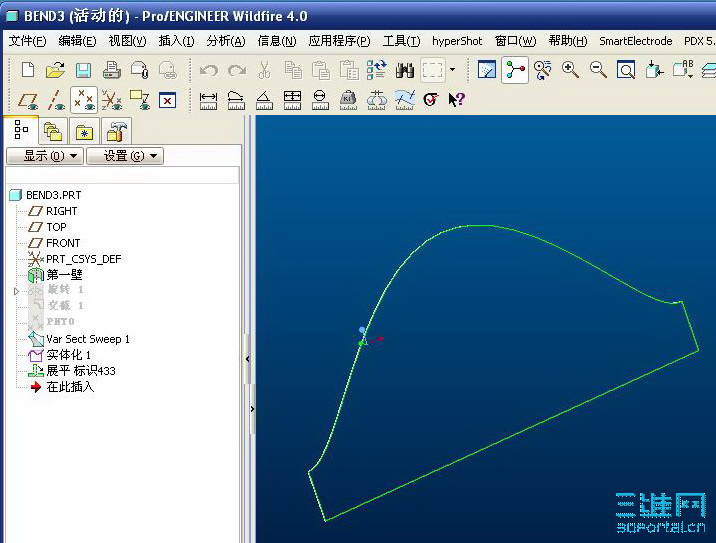Viewport: 716px width, 543px height.
Task: Select PRT_CSYS_DEF in model tree
Action: [x=84, y=259]
